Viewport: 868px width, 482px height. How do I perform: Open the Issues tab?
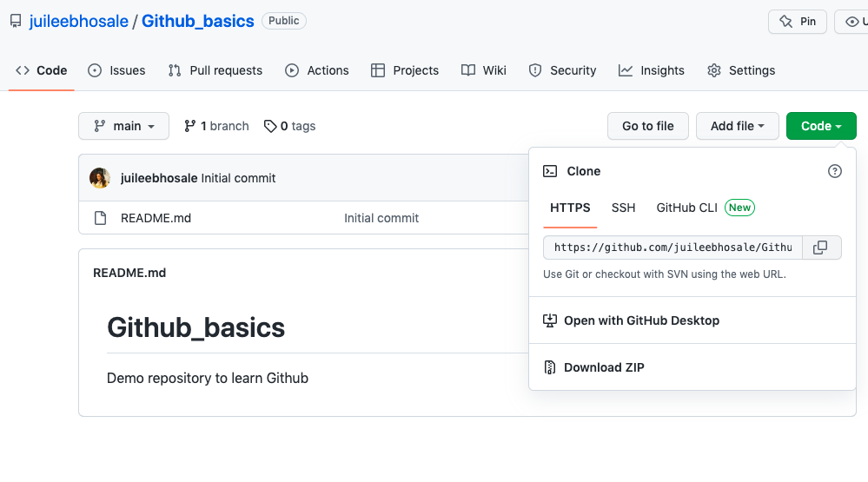[116, 71]
